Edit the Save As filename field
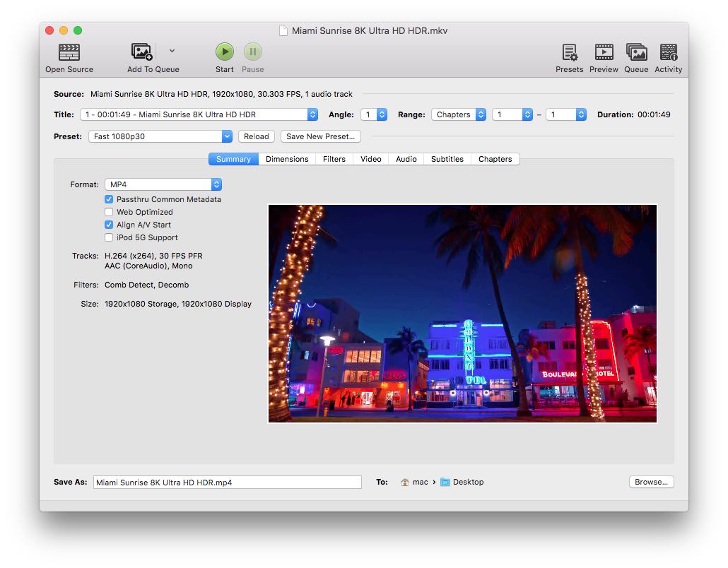728x568 pixels. 226,482
